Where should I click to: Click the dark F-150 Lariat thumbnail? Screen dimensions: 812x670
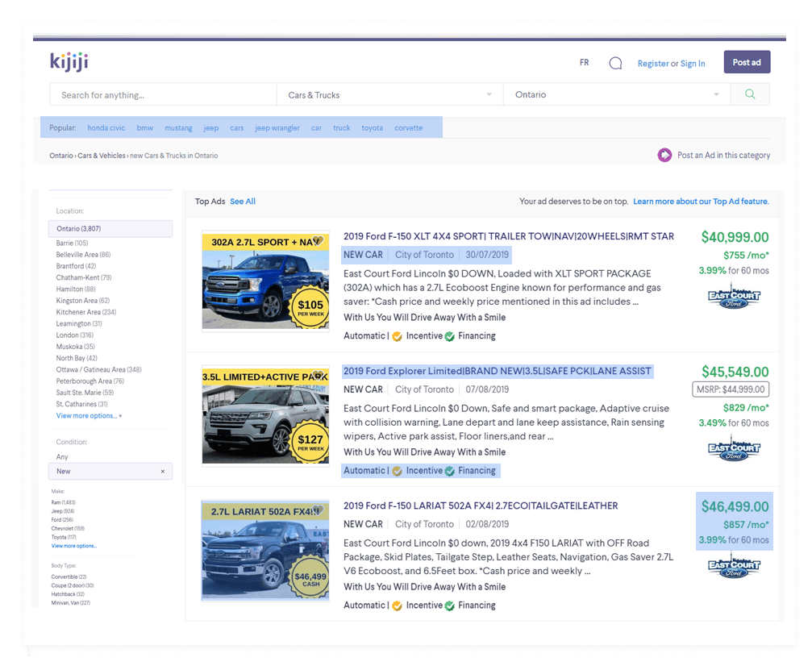coord(265,550)
